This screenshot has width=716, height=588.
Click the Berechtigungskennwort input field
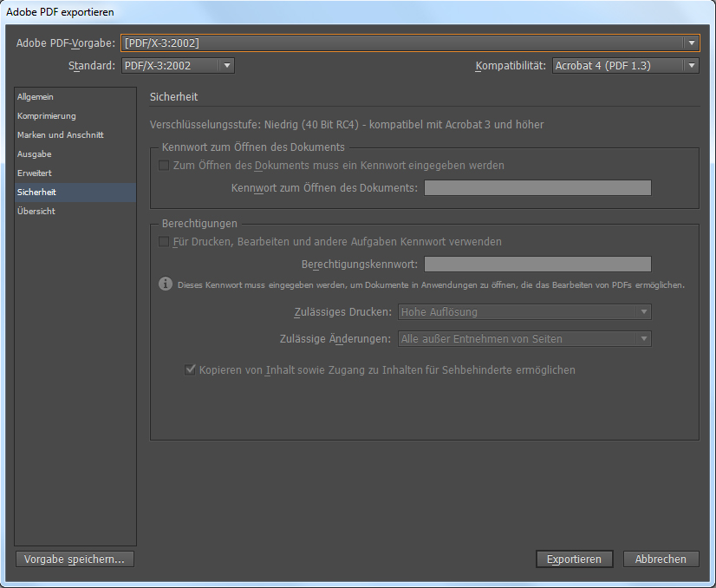pyautogui.click(x=537, y=265)
